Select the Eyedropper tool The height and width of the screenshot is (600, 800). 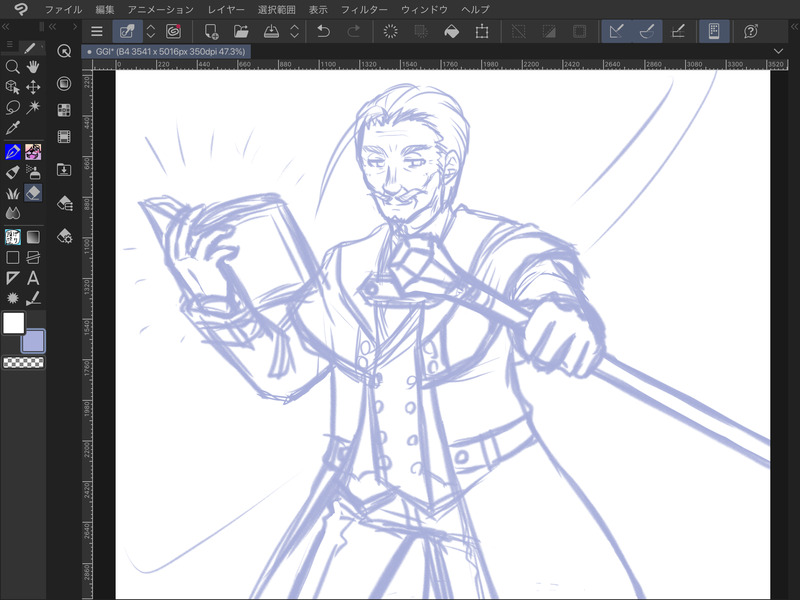(12, 128)
